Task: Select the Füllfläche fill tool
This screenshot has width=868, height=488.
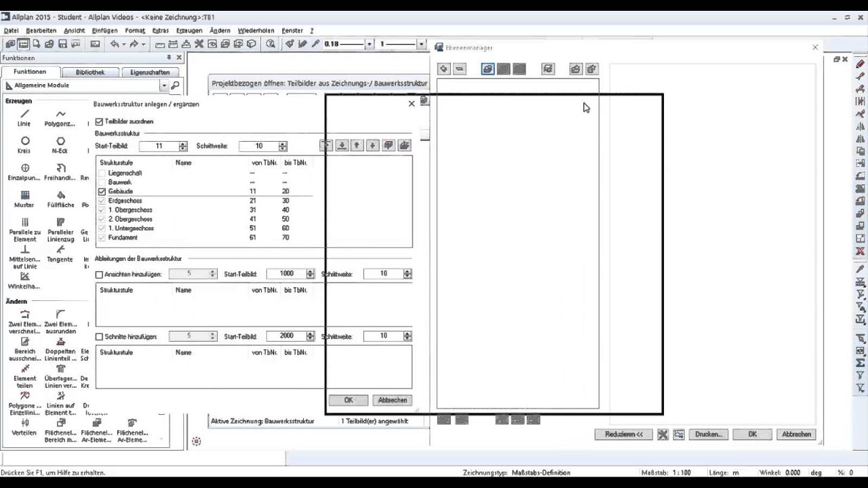Action: [60, 199]
